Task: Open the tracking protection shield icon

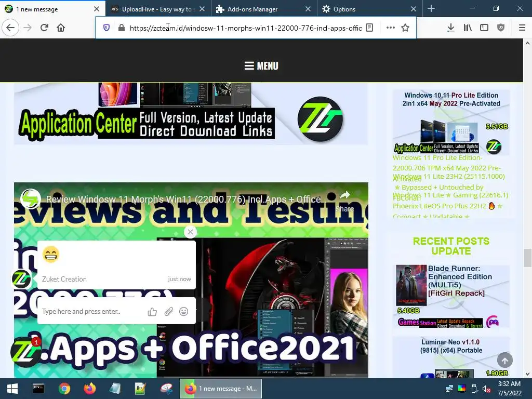Action: (106, 28)
